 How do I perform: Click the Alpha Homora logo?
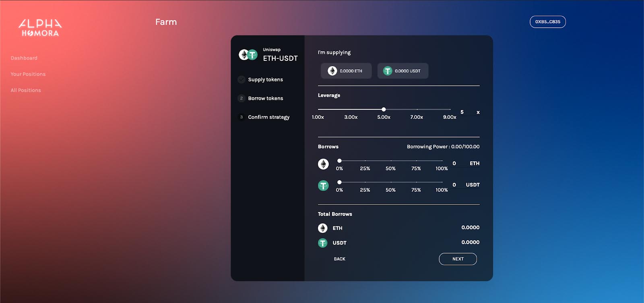point(40,28)
